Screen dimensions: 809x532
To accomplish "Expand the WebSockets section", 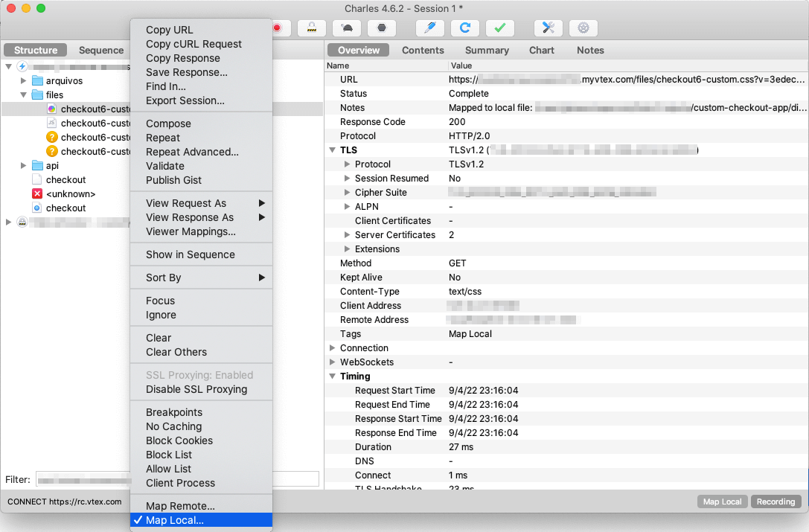I will point(332,362).
